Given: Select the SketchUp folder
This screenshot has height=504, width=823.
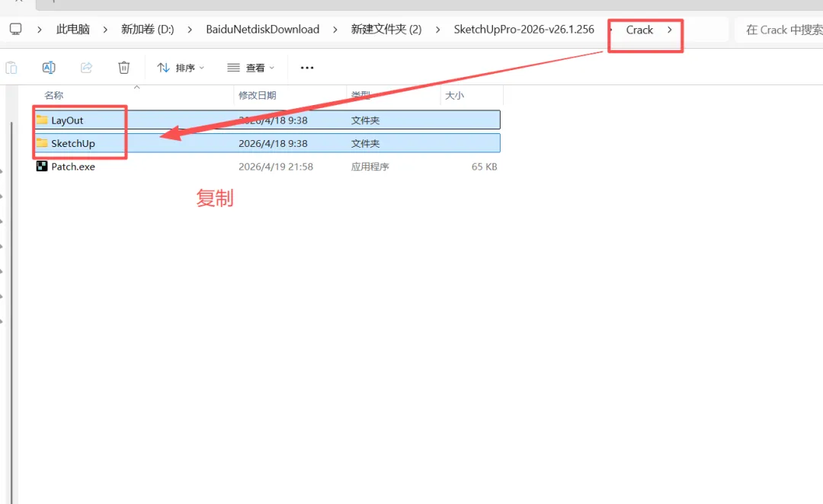Looking at the screenshot, I should coord(267,143).
